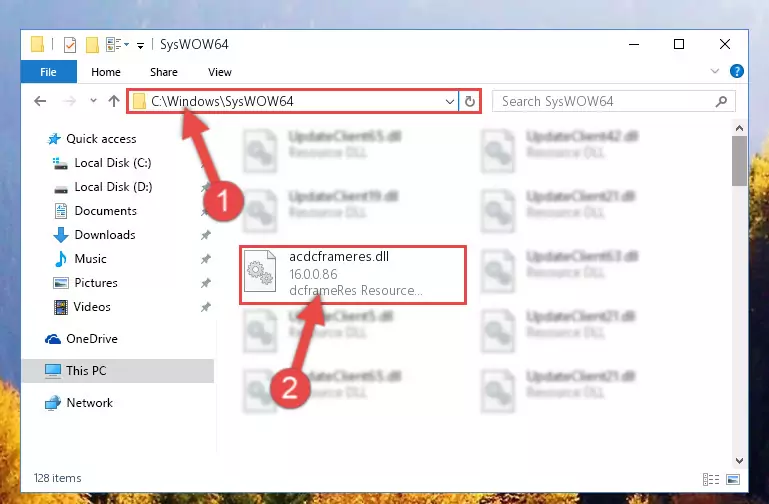Minimize the SysWOW64 window
769x504 pixels.
634,44
